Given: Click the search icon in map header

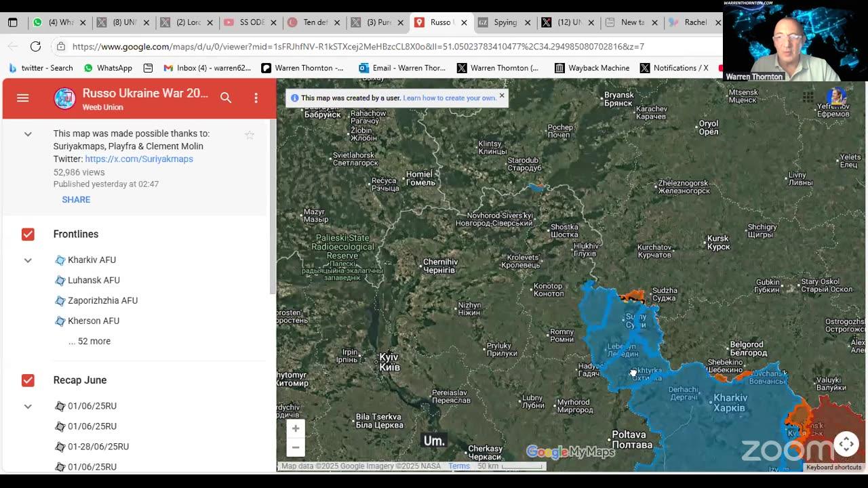Looking at the screenshot, I should point(226,98).
